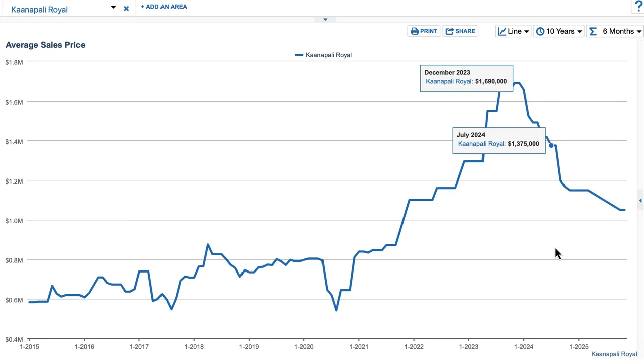Viewport: 644px width, 362px height.
Task: Click the blue left chevron on the right edge
Action: [x=640, y=200]
